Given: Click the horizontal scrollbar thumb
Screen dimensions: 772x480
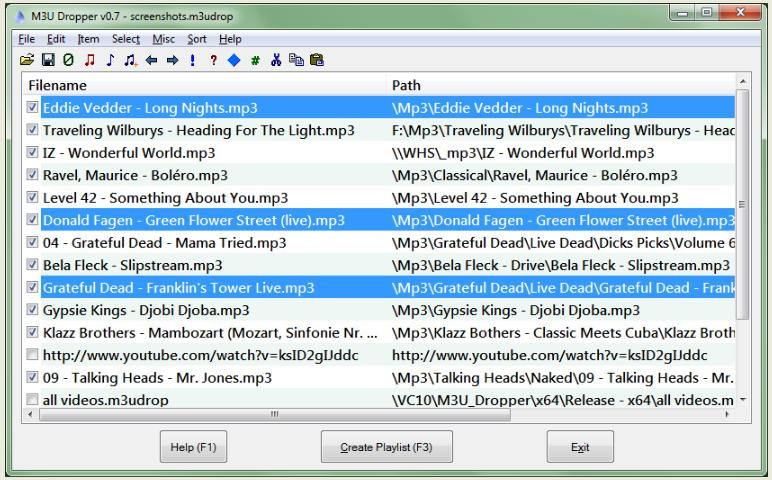Looking at the screenshot, I should pyautogui.click(x=275, y=415).
